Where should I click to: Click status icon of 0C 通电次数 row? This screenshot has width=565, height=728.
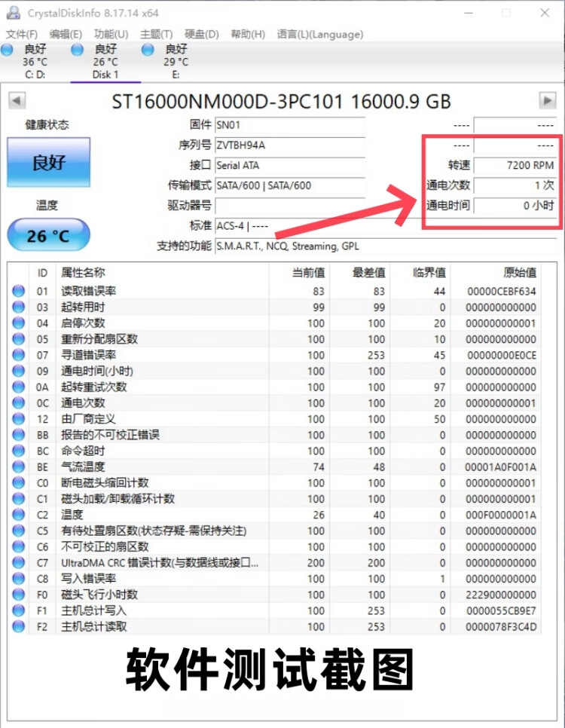(x=19, y=403)
